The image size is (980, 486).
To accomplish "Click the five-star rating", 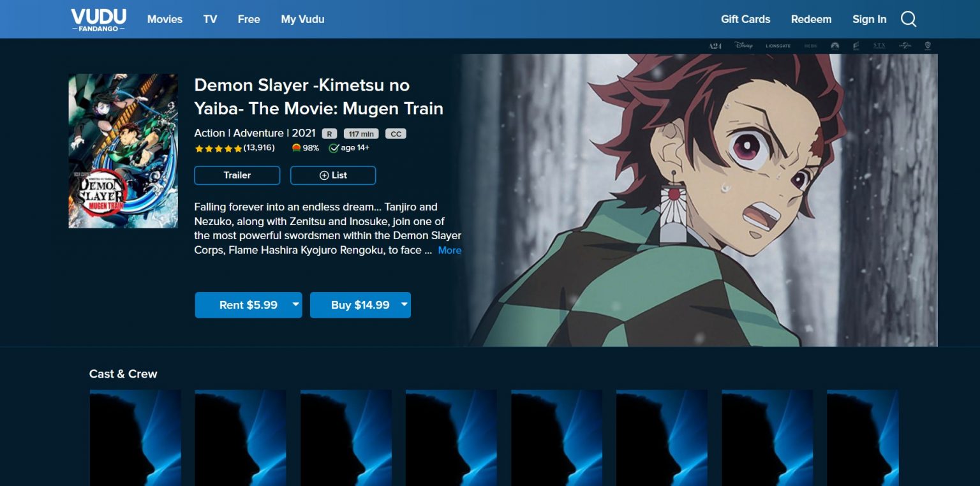I will pyautogui.click(x=218, y=148).
